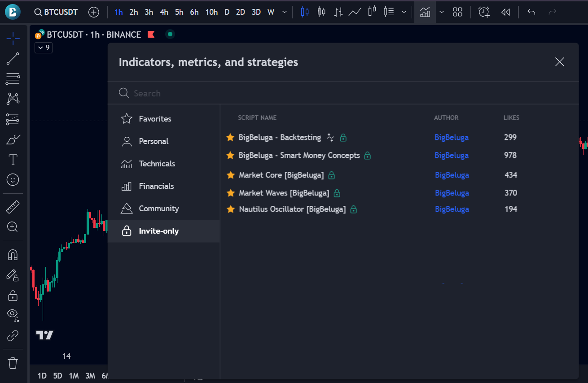588x383 pixels.
Task: Toggle magnet mode for drawings
Action: pyautogui.click(x=13, y=255)
